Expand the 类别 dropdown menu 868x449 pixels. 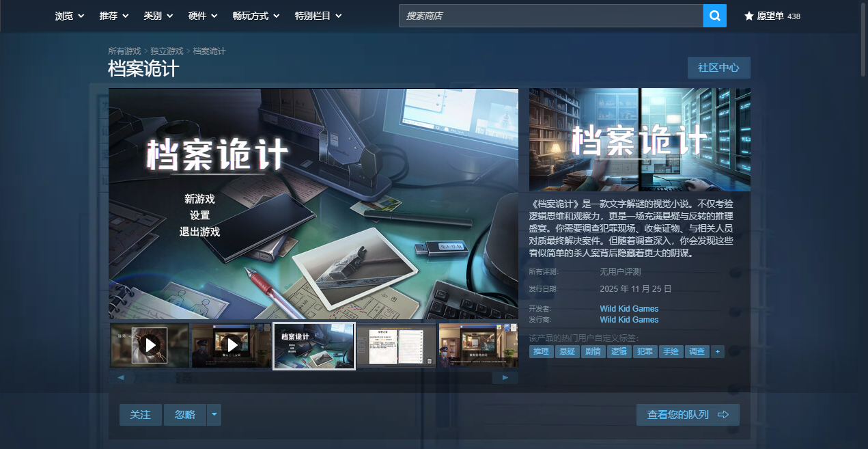click(x=158, y=16)
